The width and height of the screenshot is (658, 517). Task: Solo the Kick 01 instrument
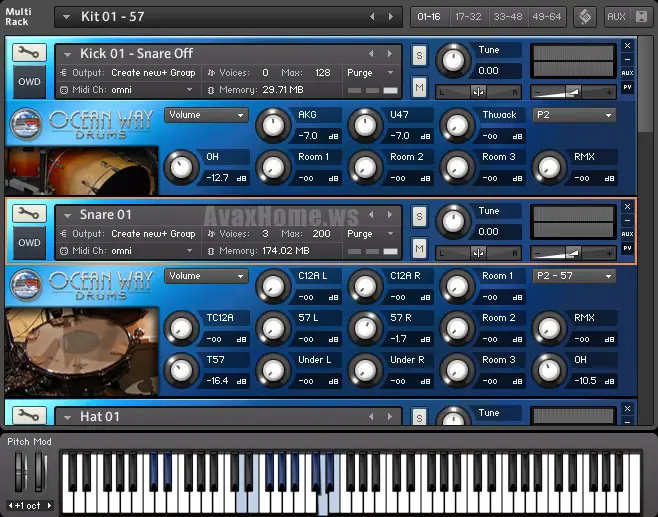point(419,55)
